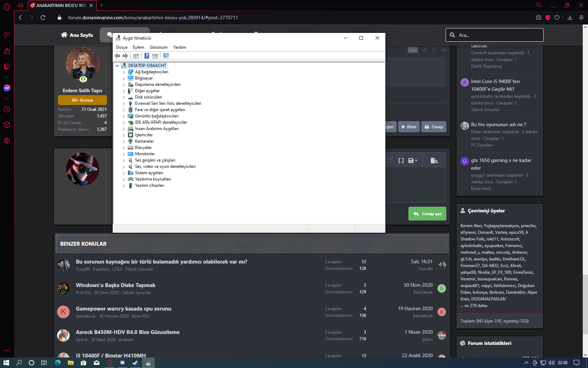Open the Extensions cube icon in Opera sidebar
The image size is (588, 368).
tap(7, 125)
